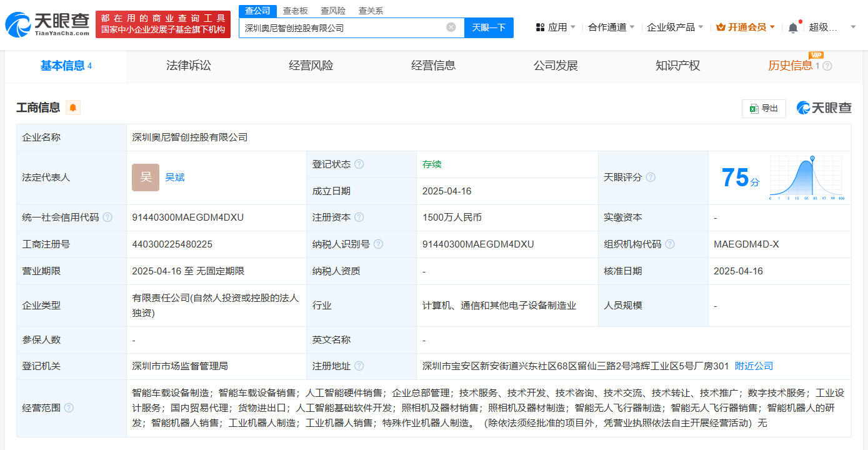This screenshot has height=450, width=868.
Task: Open the 知识产权 tab
Action: tap(677, 66)
